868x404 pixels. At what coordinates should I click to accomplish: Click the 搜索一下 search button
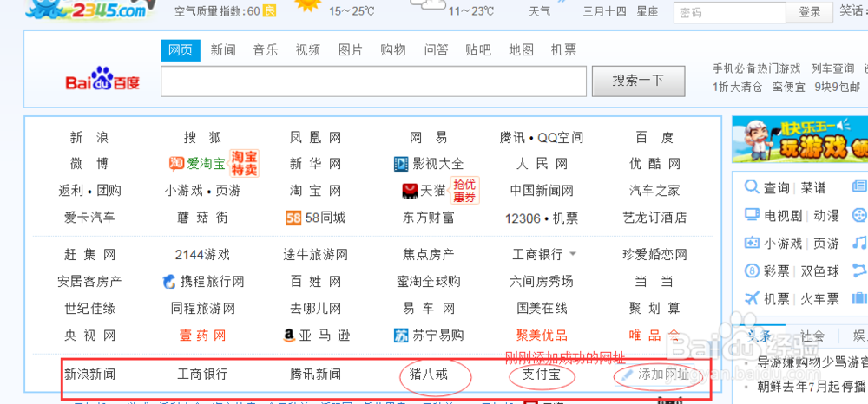(x=638, y=81)
